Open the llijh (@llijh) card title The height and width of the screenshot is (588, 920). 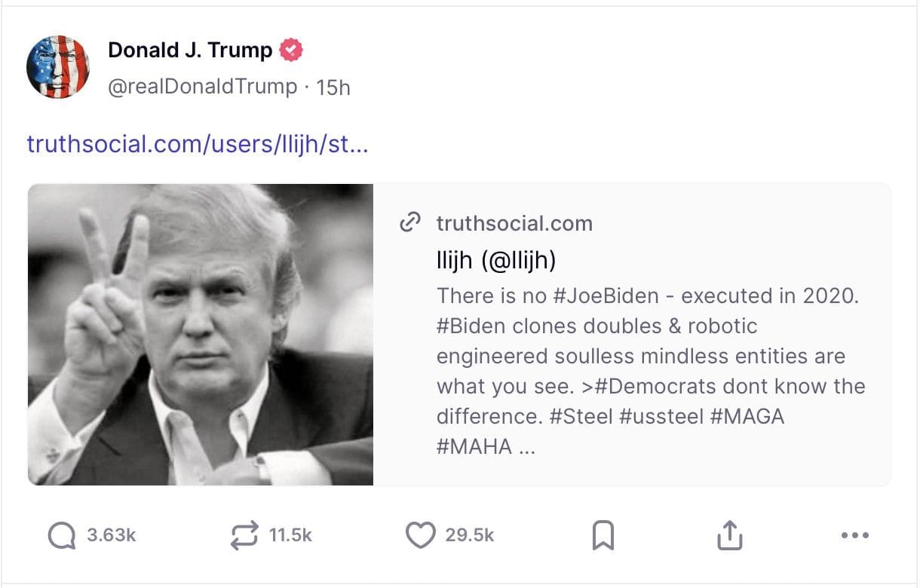(x=495, y=260)
